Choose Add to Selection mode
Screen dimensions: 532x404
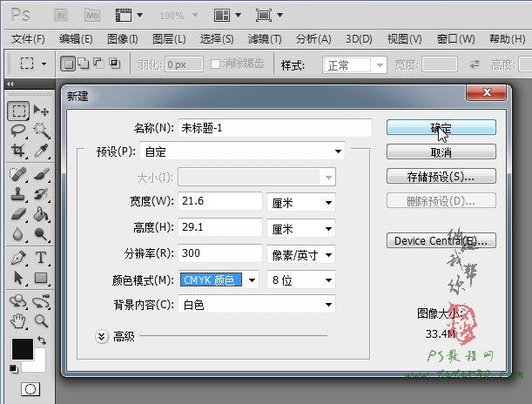point(83,64)
